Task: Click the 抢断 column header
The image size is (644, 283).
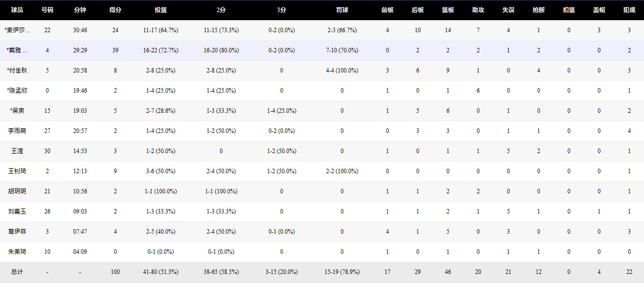Action: (539, 10)
